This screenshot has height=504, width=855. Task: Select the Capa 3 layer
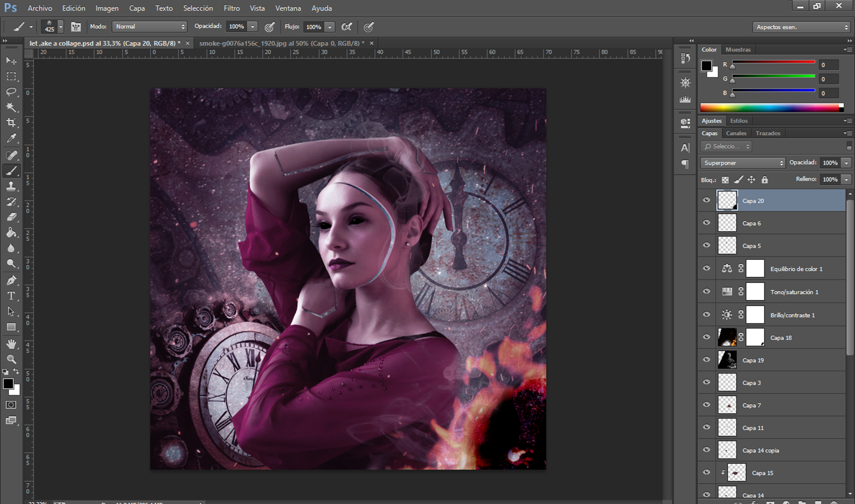coord(771,383)
